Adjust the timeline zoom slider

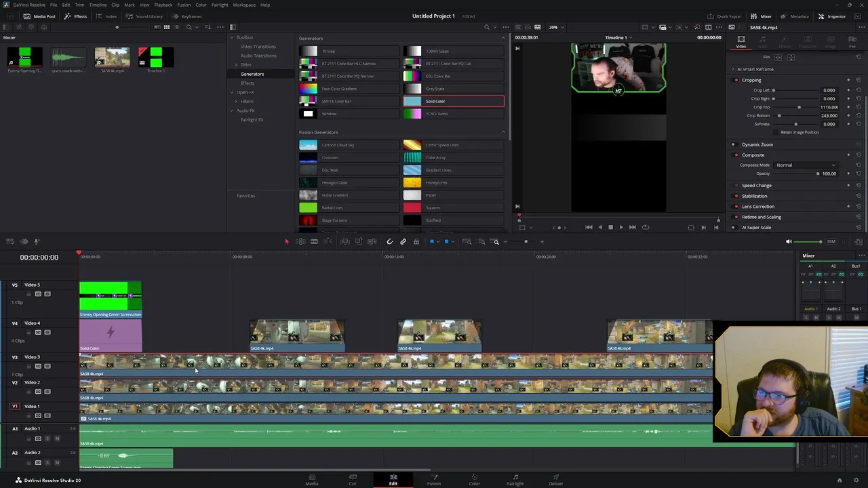(526, 241)
